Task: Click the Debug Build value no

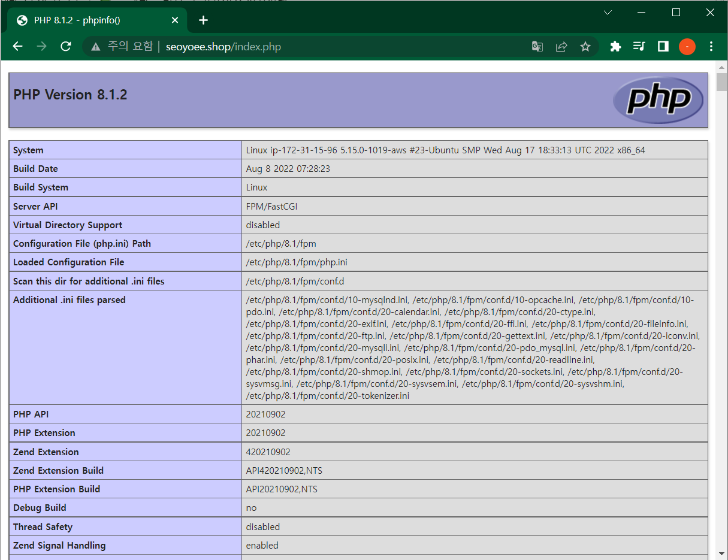Action: 251,508
